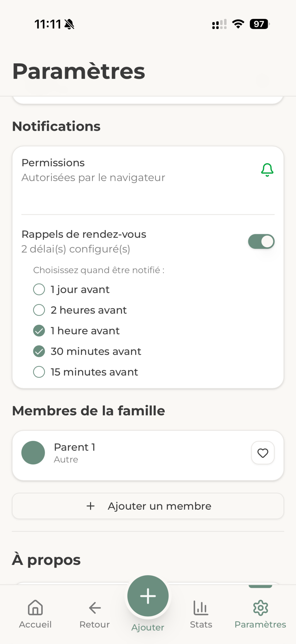Uncheck the '30 minutes avant' option
This screenshot has width=296, height=644.
pos(39,351)
